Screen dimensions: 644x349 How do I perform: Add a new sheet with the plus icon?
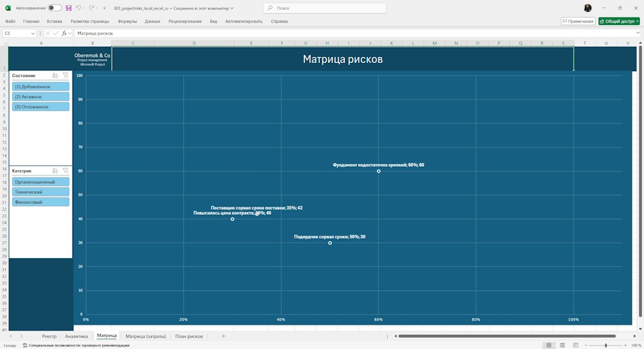click(224, 336)
